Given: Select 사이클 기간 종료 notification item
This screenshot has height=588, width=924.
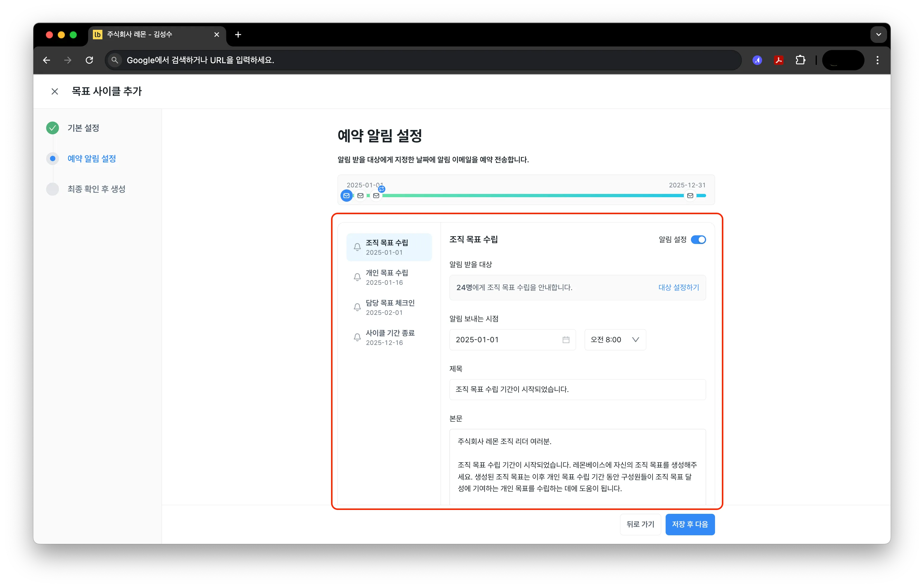Looking at the screenshot, I should (x=389, y=337).
